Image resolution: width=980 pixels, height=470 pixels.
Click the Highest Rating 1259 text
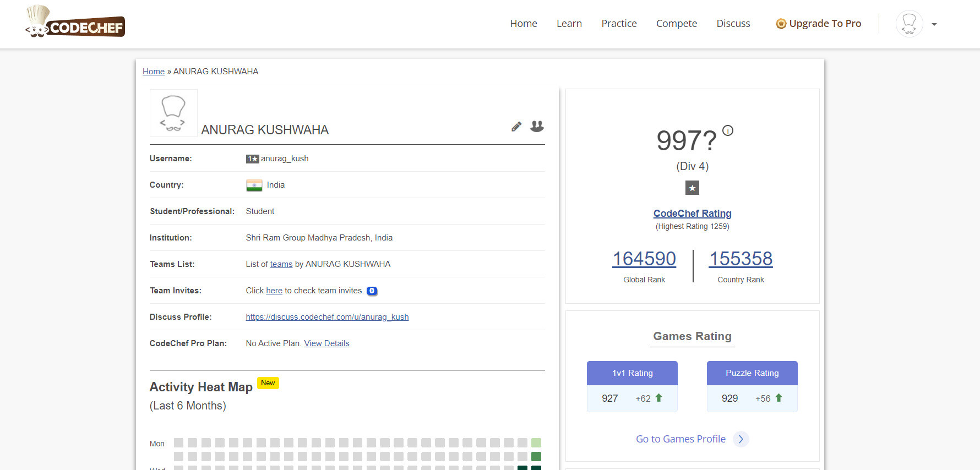tap(692, 226)
